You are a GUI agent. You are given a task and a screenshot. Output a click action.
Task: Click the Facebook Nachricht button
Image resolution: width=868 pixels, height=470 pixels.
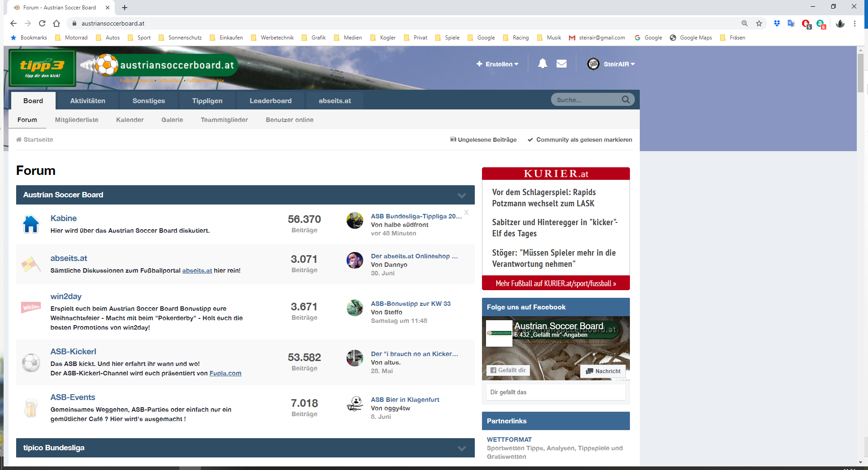[x=603, y=371]
